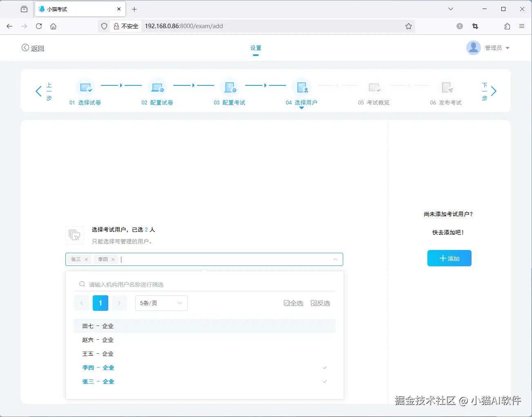The height and width of the screenshot is (417, 532).
Task: Switch to the 设置 tab
Action: [255, 47]
